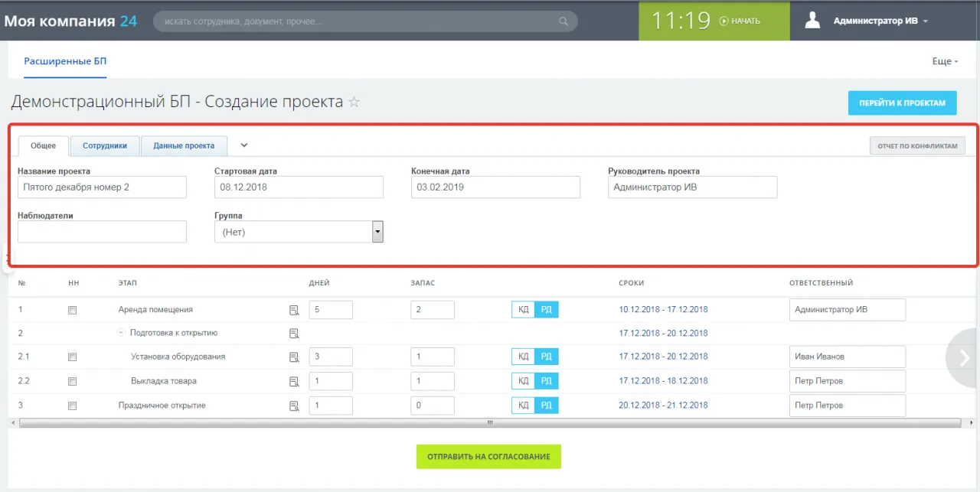980x492 pixels.
Task: Click the document icon for "Выкладка товара"
Action: pos(294,380)
